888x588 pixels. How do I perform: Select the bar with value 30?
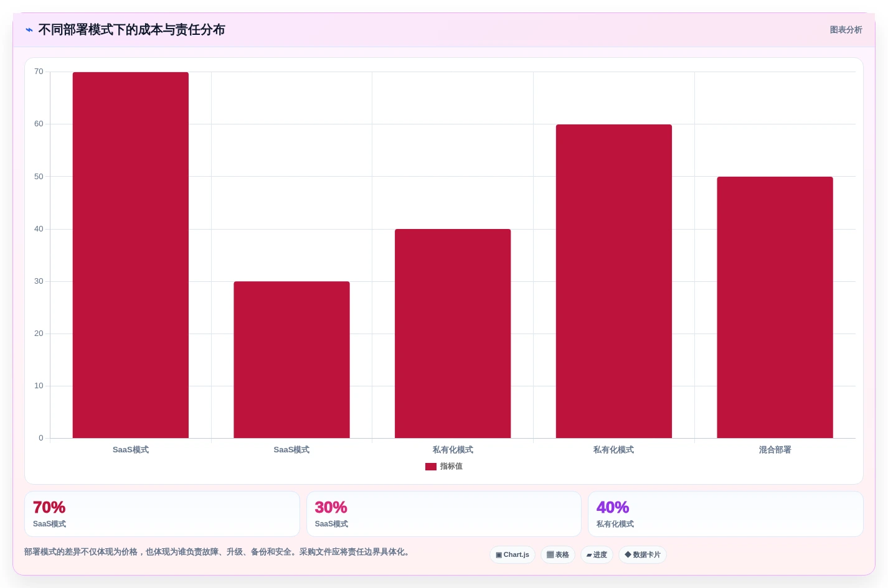click(x=291, y=360)
